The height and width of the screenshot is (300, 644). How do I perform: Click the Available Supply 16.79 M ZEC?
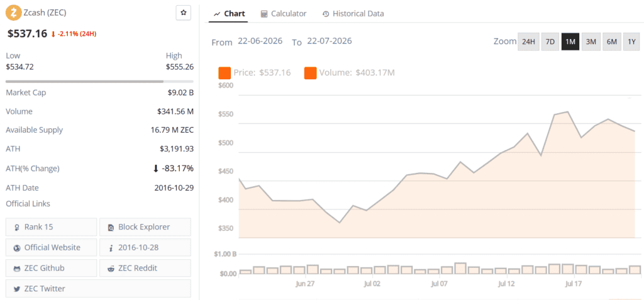pos(172,130)
